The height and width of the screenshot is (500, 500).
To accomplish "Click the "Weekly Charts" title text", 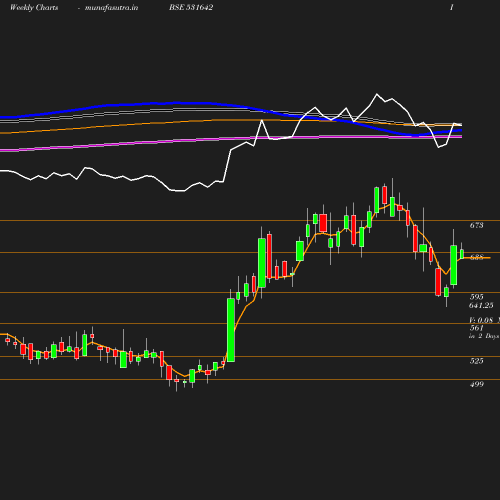I will (x=34, y=8).
